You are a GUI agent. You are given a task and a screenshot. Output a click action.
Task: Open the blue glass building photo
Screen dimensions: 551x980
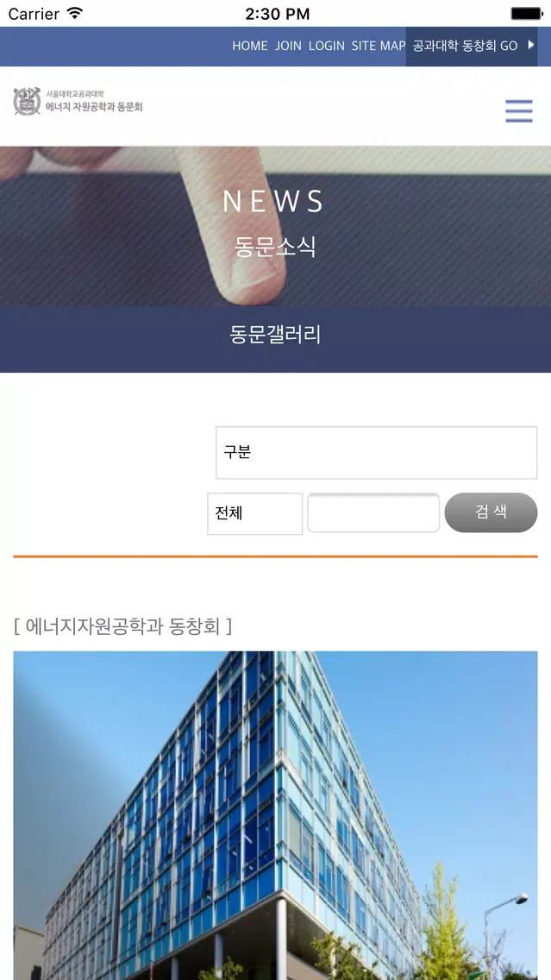pyautogui.click(x=276, y=815)
